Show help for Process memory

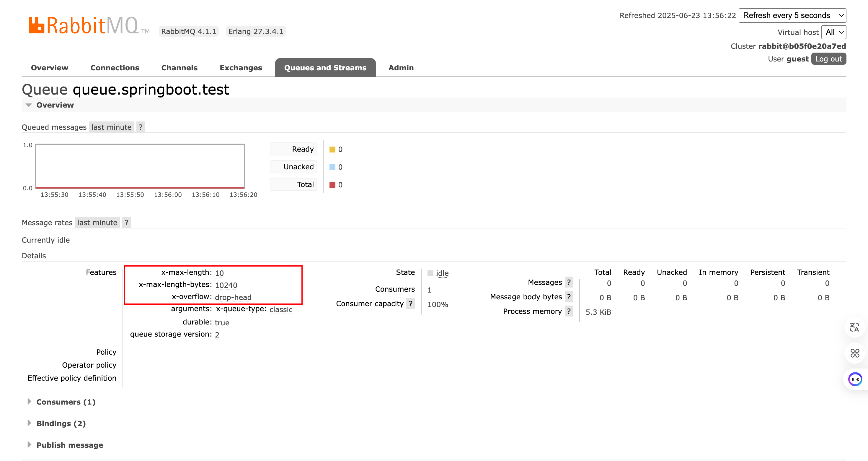[569, 311]
